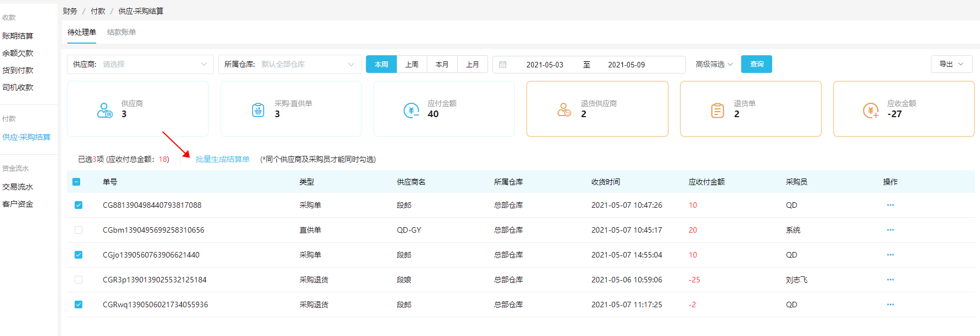980x336 pixels.
Task: Click 付款 in the breadcrumb
Action: point(98,11)
